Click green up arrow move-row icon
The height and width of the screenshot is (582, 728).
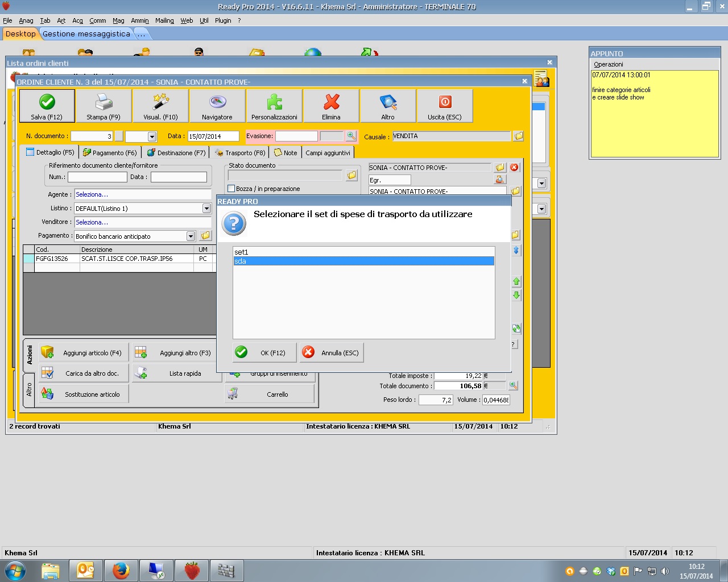click(x=516, y=281)
